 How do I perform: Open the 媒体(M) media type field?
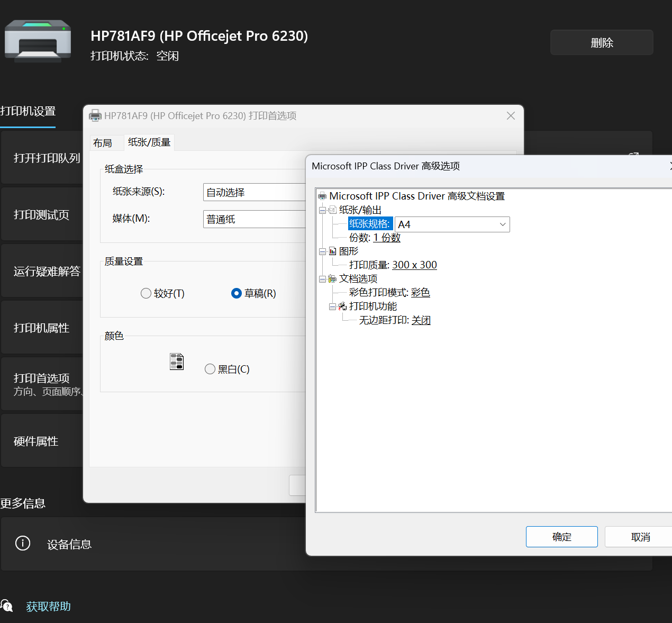point(254,219)
